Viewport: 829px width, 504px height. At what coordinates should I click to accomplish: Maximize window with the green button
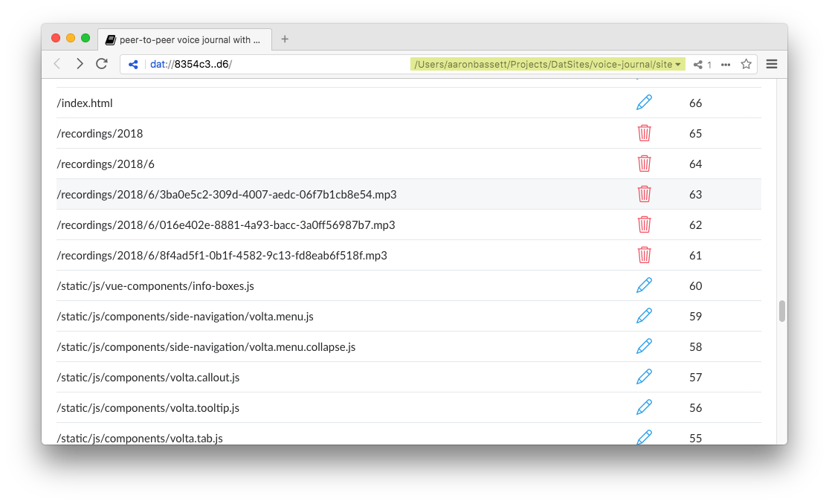pyautogui.click(x=85, y=38)
